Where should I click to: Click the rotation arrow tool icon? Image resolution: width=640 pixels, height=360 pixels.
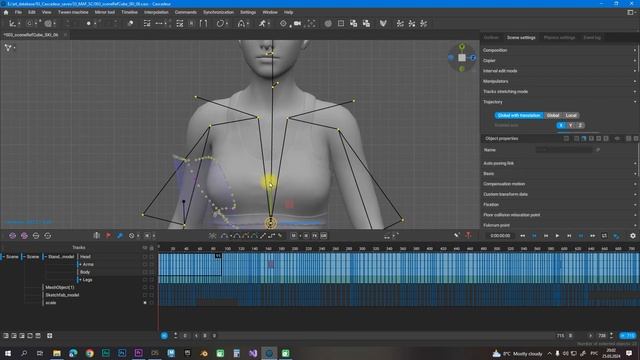(220, 24)
